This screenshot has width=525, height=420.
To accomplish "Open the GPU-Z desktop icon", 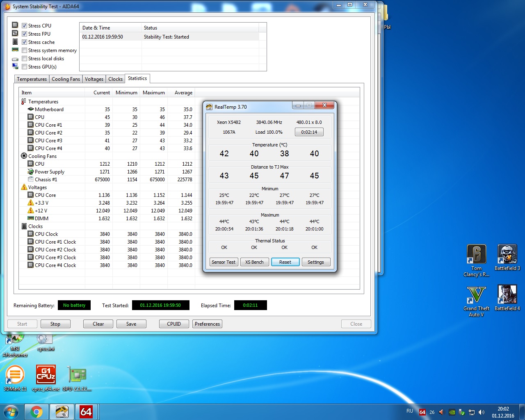I will [77, 375].
